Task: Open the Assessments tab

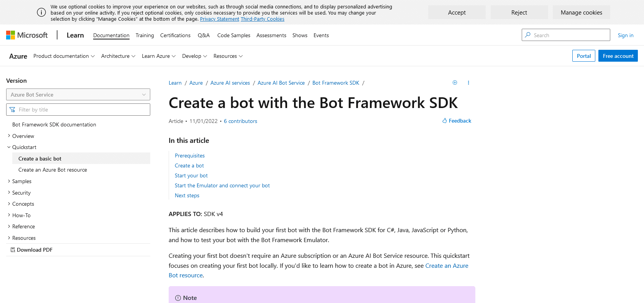Action: click(271, 35)
